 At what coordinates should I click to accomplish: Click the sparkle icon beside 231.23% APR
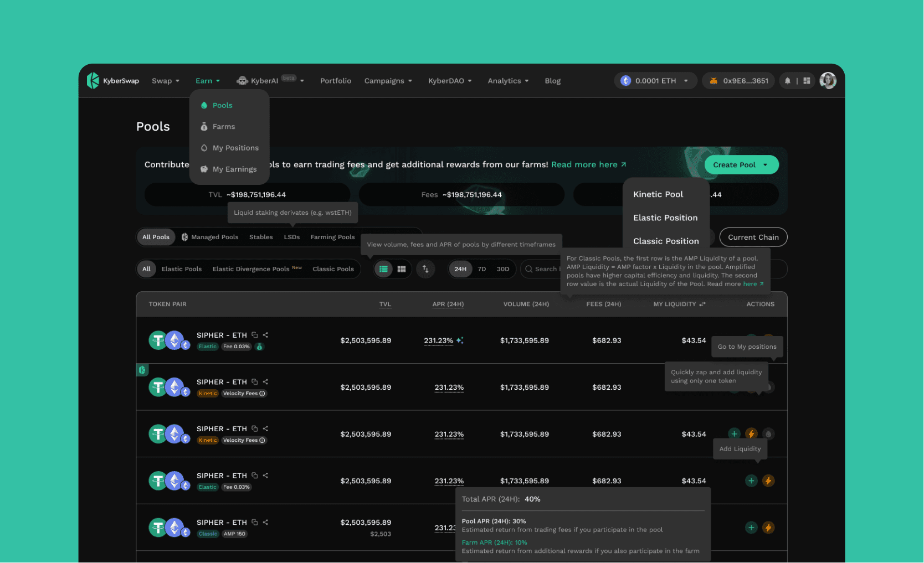click(x=460, y=340)
